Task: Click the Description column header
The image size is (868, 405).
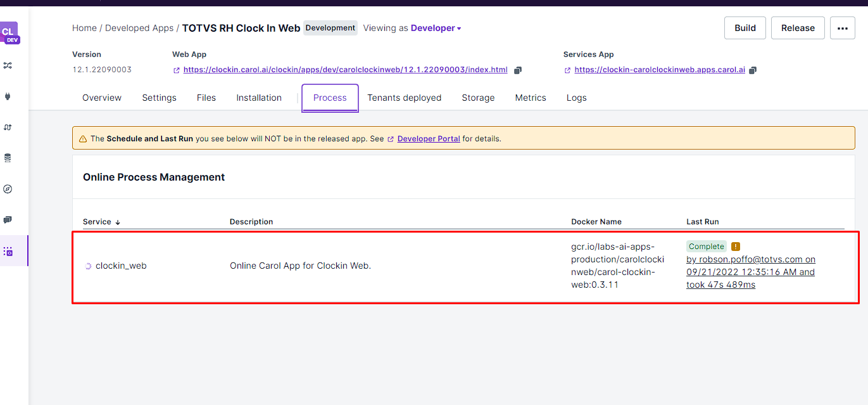Action: [251, 222]
